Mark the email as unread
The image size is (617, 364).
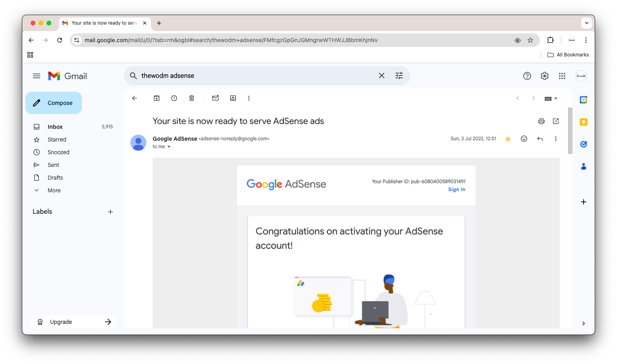[x=215, y=98]
